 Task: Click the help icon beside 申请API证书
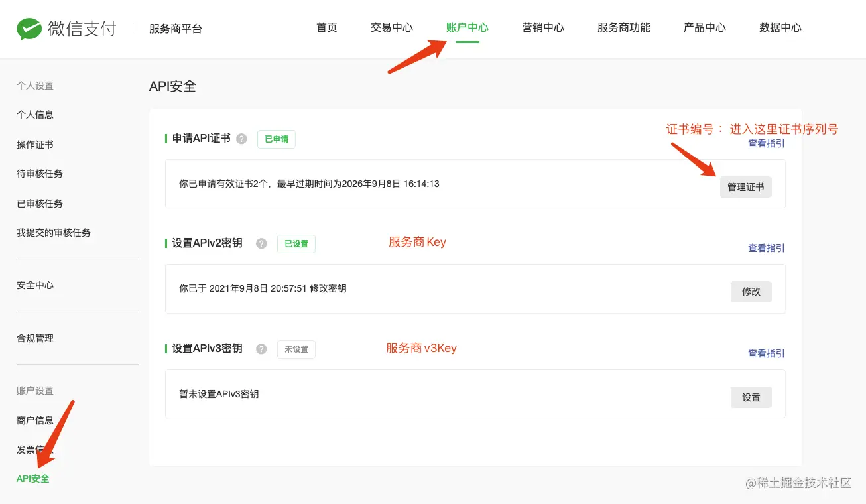coord(241,139)
